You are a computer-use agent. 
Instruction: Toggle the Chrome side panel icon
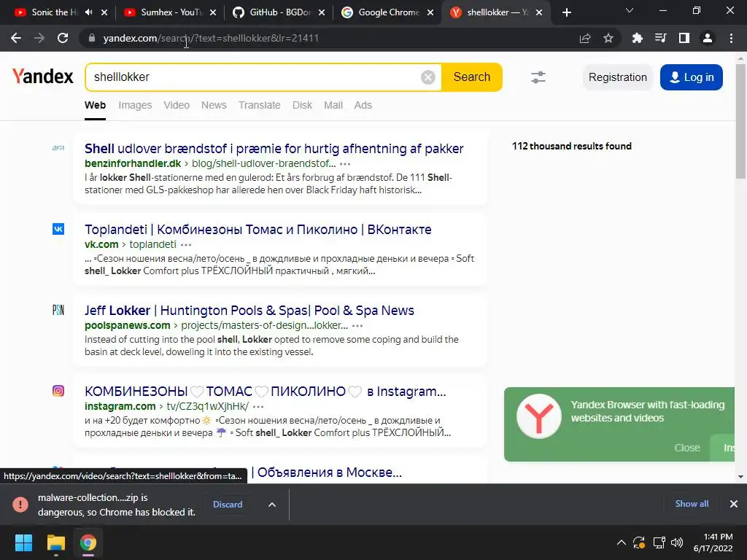coord(684,38)
